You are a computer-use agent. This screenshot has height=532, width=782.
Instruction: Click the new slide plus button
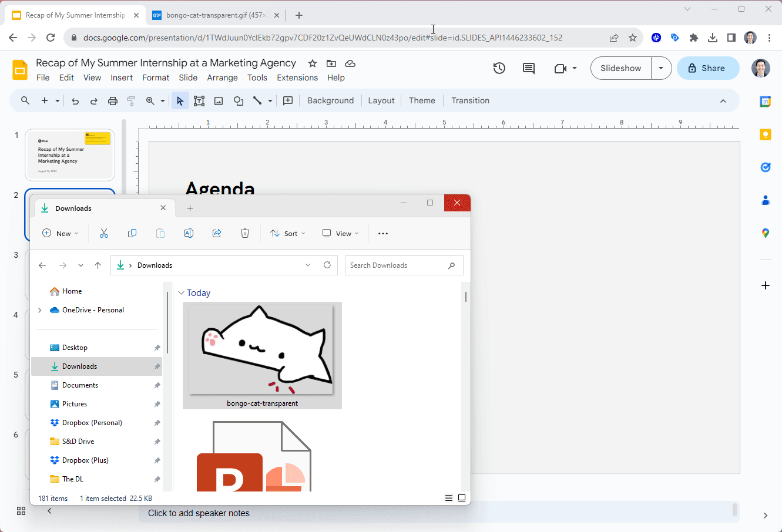click(x=45, y=101)
